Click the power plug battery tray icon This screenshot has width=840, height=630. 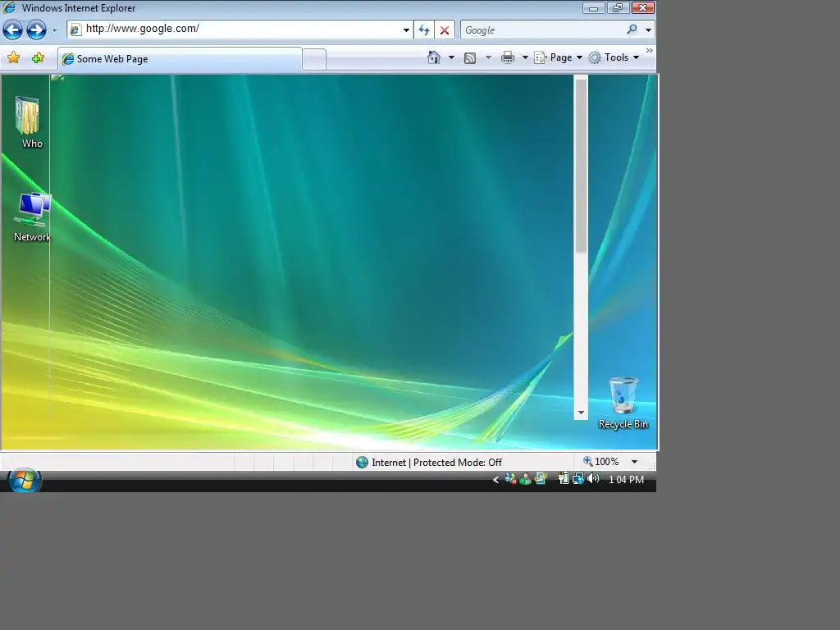[563, 478]
